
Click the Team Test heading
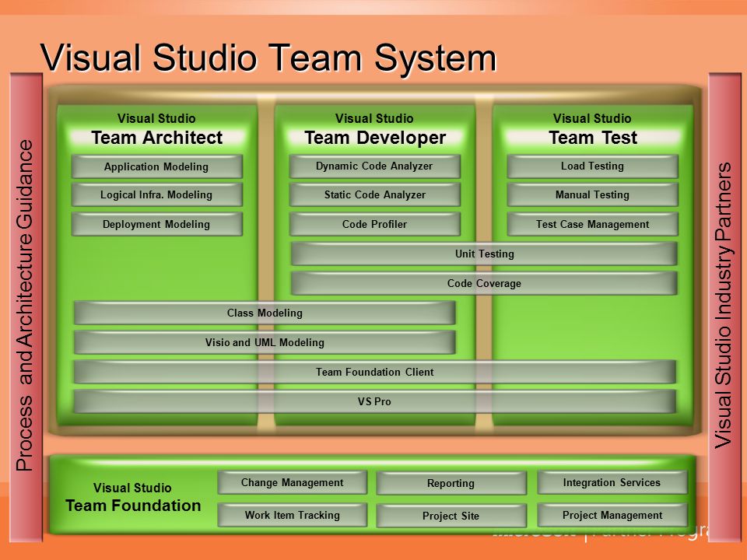click(x=593, y=138)
